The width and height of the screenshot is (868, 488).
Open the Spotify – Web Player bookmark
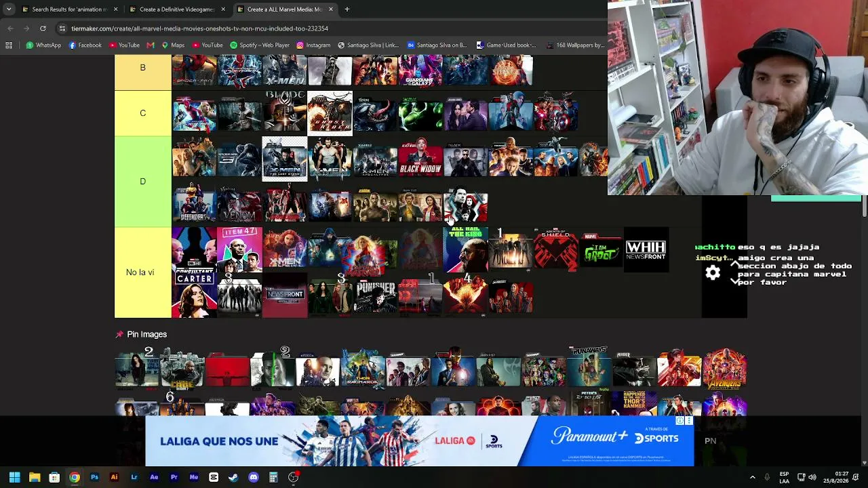260,45
